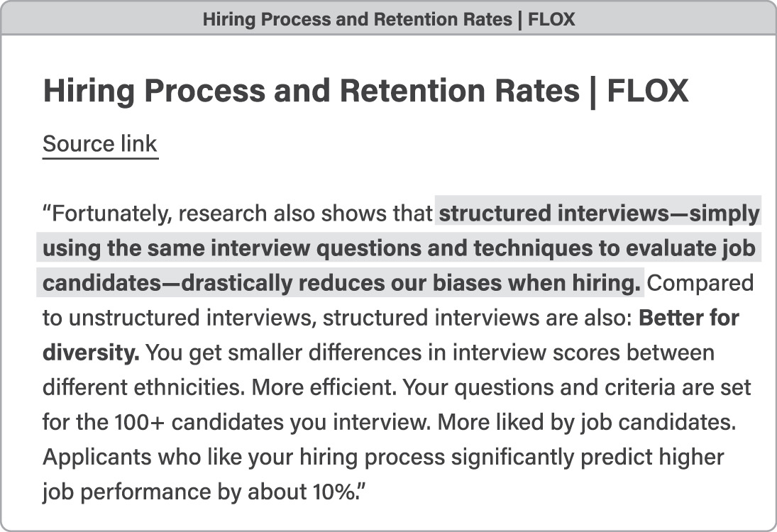The width and height of the screenshot is (777, 532).
Task: Click the word 'Compared' after the highlight
Action: pyautogui.click(x=700, y=283)
